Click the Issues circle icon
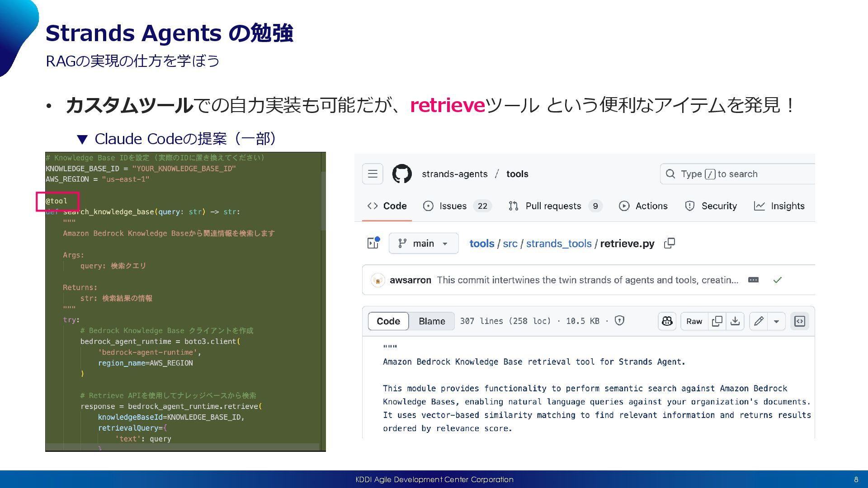 (428, 206)
